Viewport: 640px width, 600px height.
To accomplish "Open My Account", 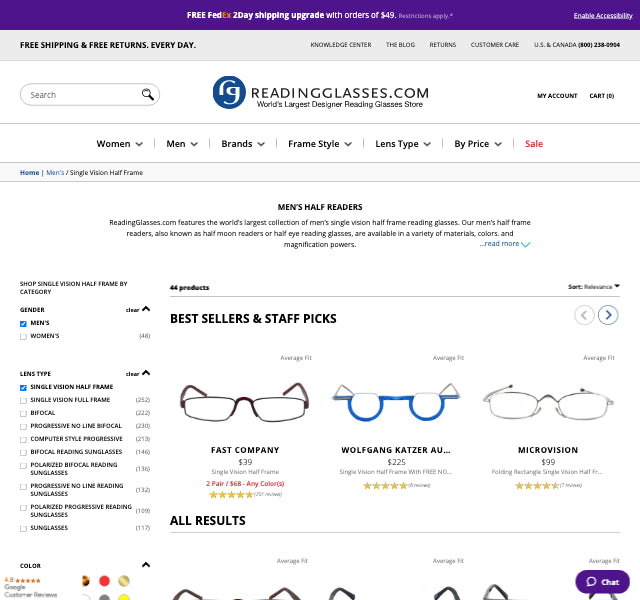I will click(x=557, y=96).
